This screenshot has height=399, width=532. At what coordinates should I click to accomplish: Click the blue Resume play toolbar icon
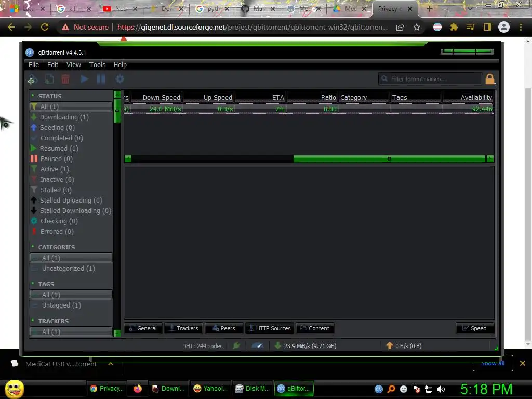(x=85, y=79)
